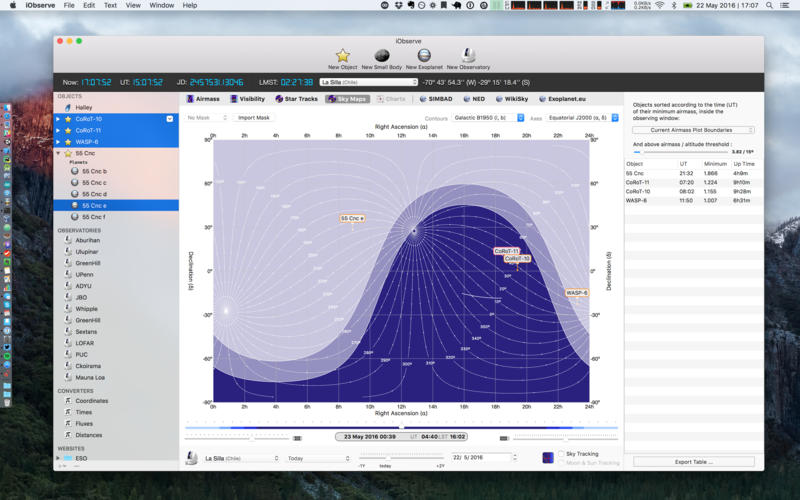
Task: Open the Exoplanet.eu tab
Action: click(562, 99)
